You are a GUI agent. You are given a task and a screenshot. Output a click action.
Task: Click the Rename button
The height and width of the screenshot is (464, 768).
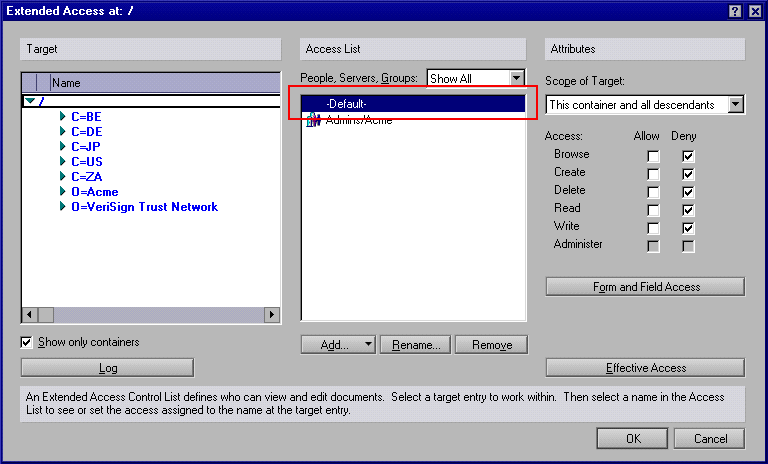pyautogui.click(x=415, y=344)
